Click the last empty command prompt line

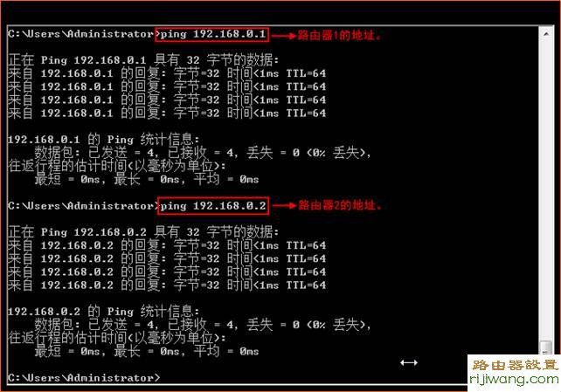[84, 378]
